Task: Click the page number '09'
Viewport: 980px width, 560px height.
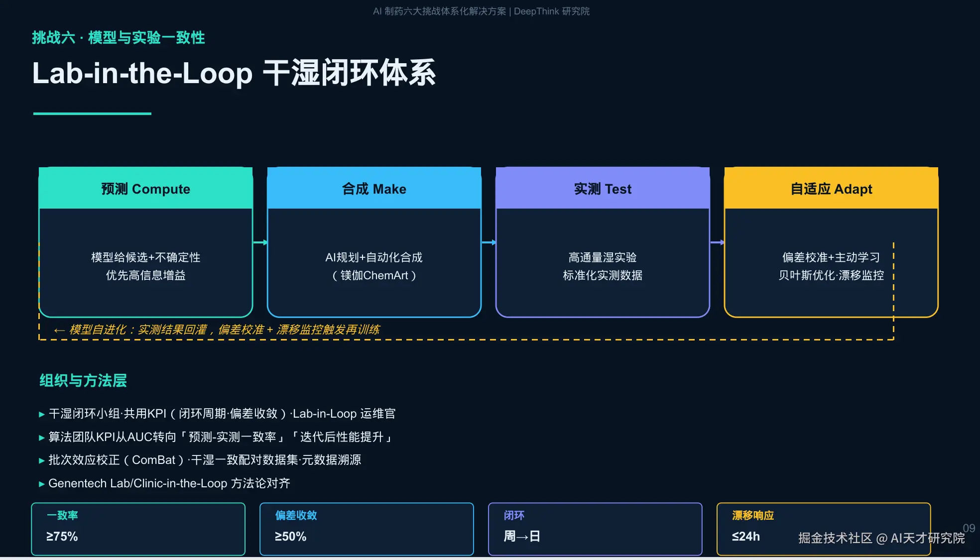Action: [969, 528]
